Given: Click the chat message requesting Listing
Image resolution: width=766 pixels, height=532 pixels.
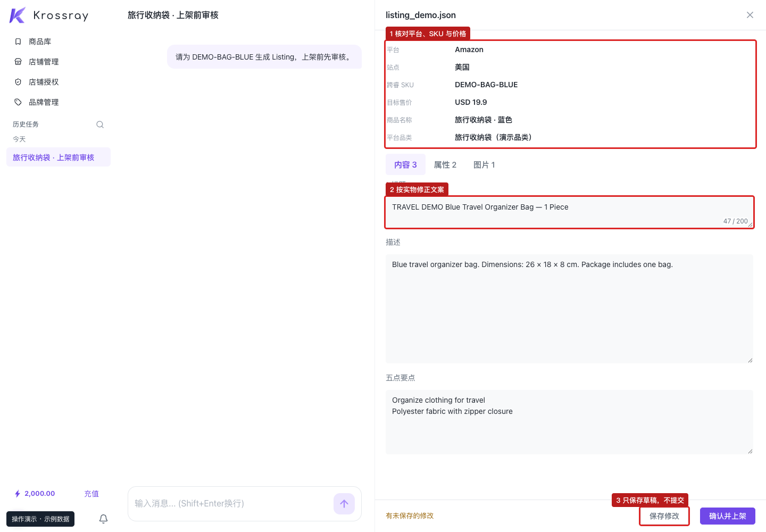Looking at the screenshot, I should click(264, 57).
